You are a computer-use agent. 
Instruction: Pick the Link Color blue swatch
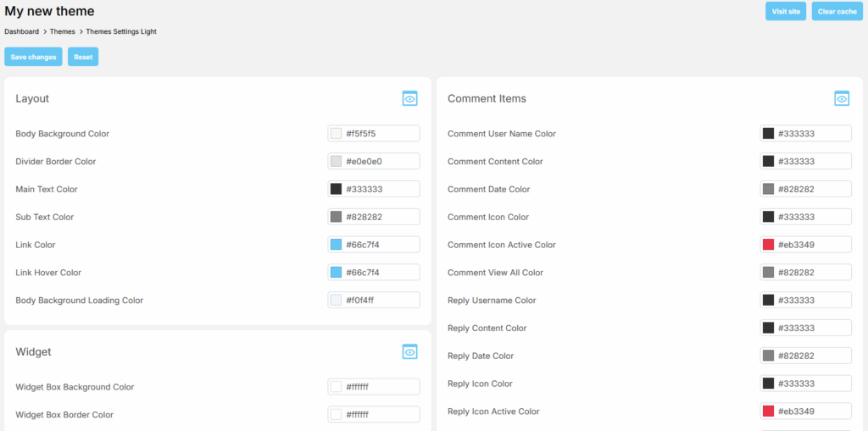(x=337, y=245)
